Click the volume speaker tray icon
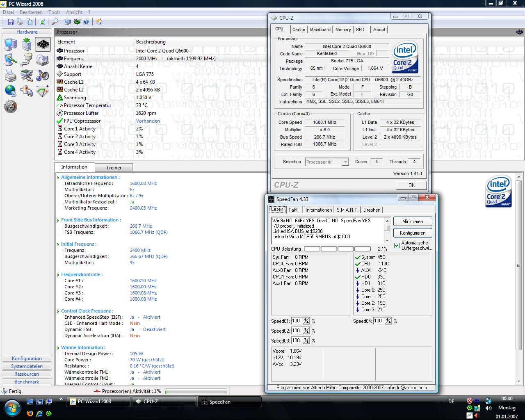 488,408
